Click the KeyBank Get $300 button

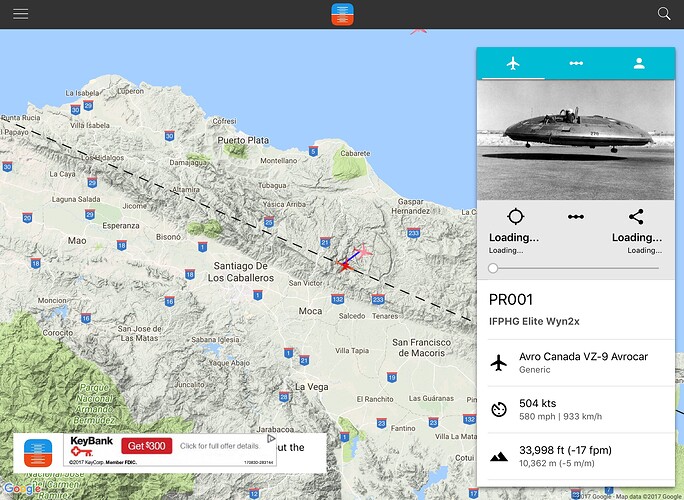147,446
